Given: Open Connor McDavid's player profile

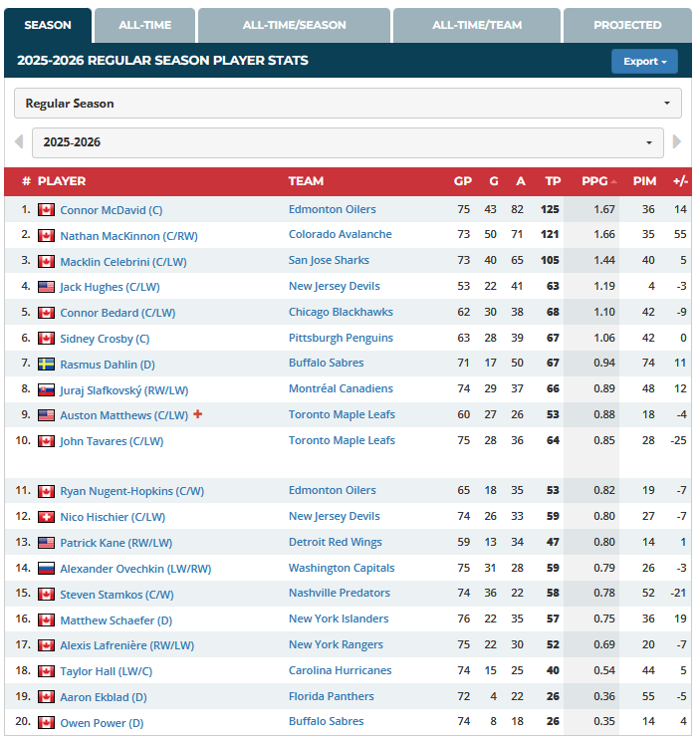Looking at the screenshot, I should tap(112, 210).
